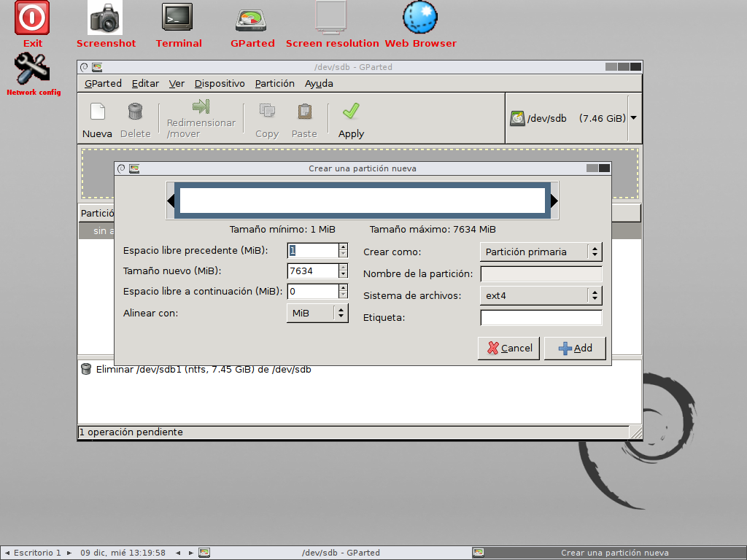Increase Espacio libre precedente with up arrow
747x560 pixels.
tap(343, 246)
